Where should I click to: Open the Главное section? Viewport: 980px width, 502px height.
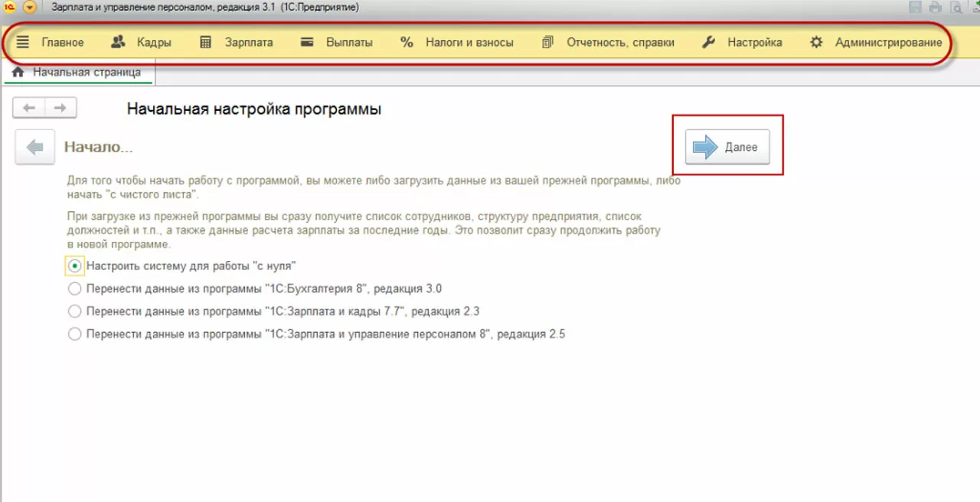tap(51, 42)
